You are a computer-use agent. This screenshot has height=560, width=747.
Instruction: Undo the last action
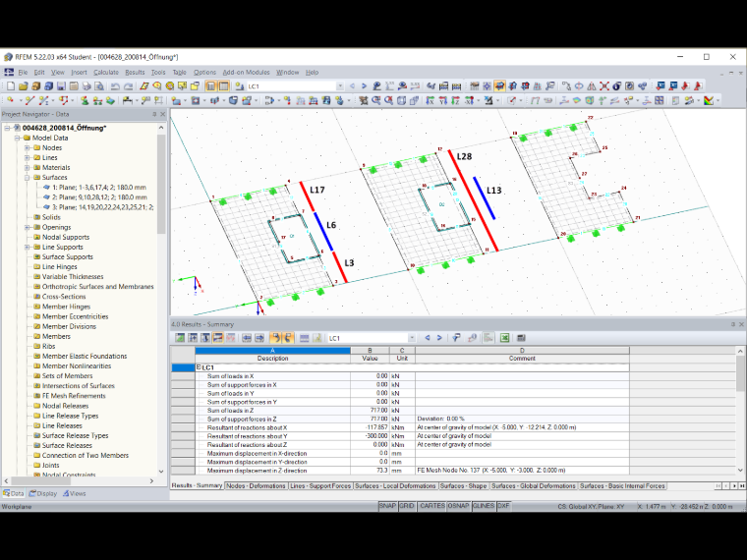point(115,86)
